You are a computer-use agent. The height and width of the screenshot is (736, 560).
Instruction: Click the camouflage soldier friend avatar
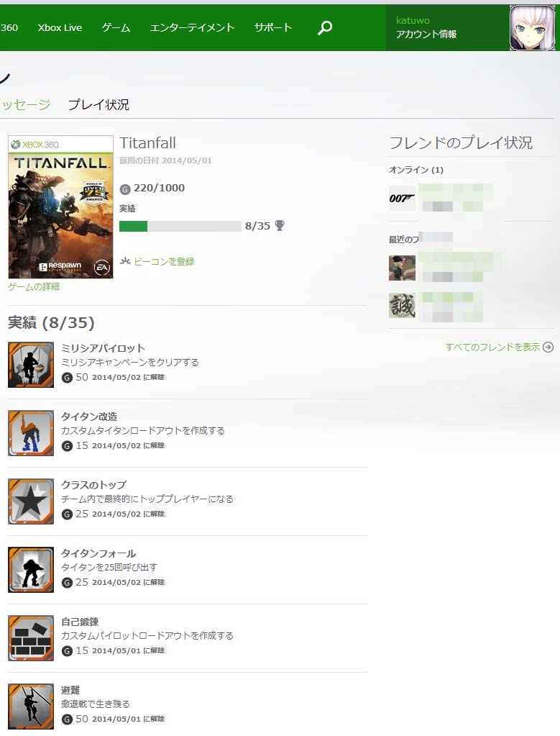pos(402,268)
